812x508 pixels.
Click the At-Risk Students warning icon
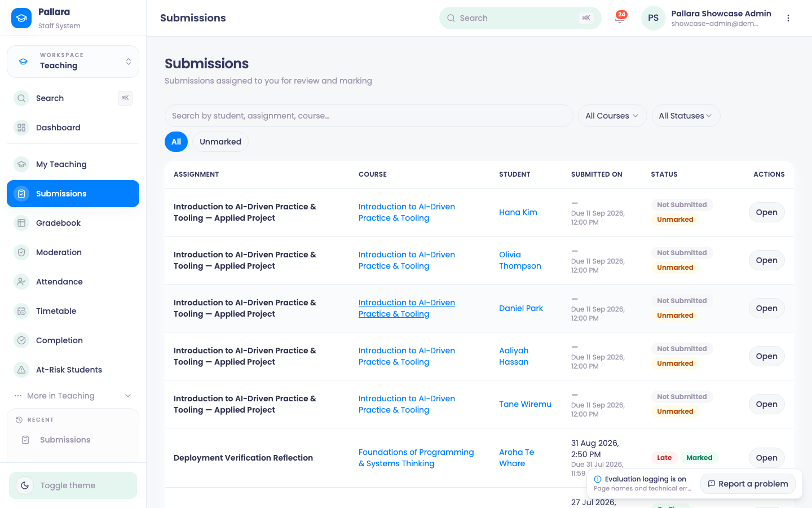[21, 370]
